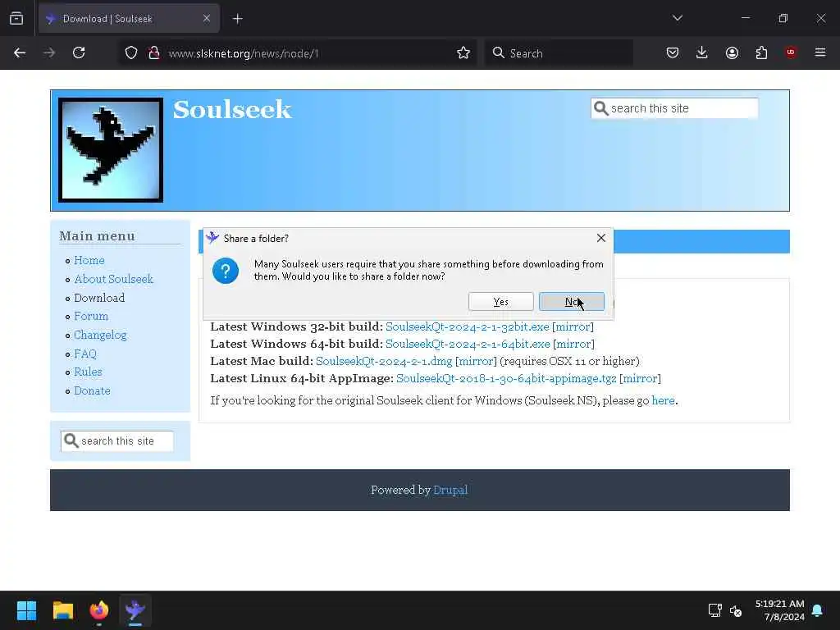Download SoulseekQt-2024-2-1-32bit.exe

click(467, 326)
